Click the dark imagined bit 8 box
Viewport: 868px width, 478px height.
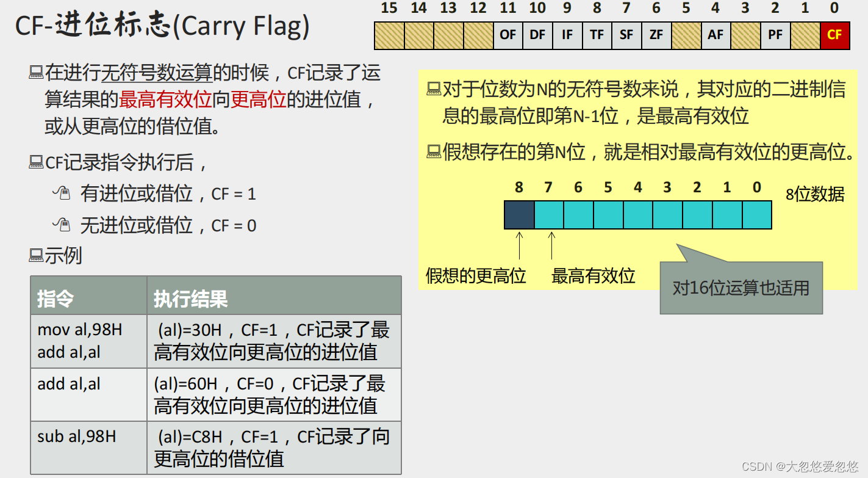[x=519, y=215]
